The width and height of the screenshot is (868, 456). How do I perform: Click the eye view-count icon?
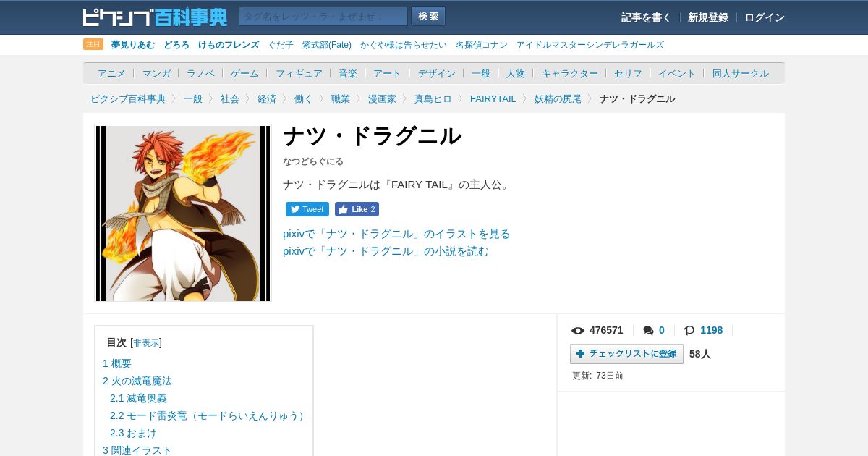(x=578, y=331)
